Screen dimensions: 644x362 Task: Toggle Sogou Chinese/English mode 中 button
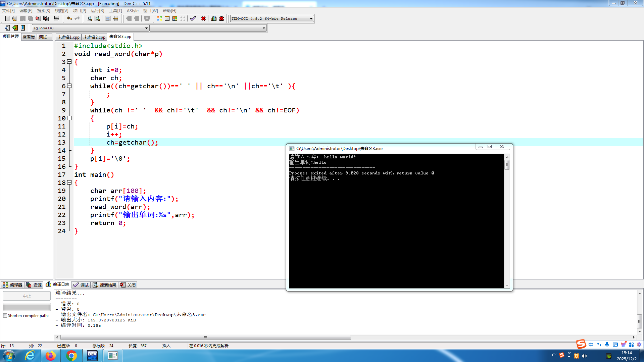(x=591, y=345)
